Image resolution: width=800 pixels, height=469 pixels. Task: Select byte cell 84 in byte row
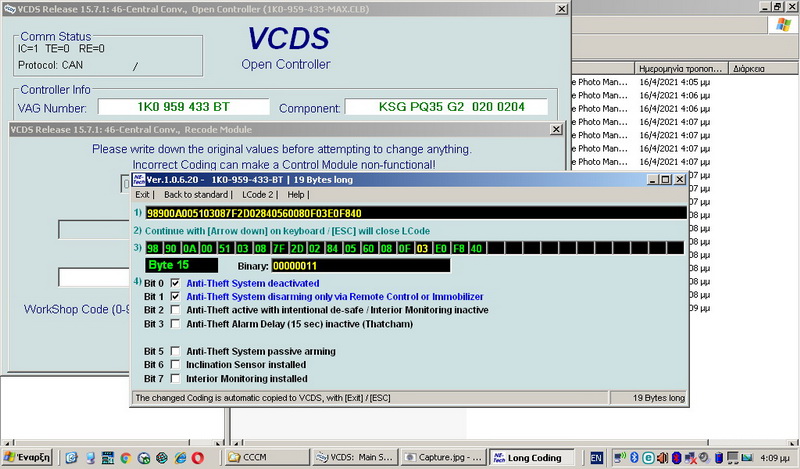point(333,248)
